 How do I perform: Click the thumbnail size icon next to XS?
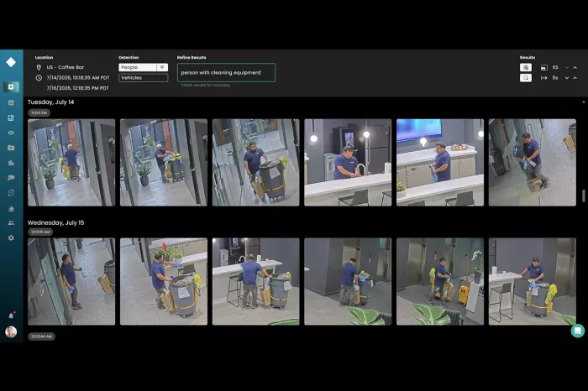pyautogui.click(x=543, y=68)
